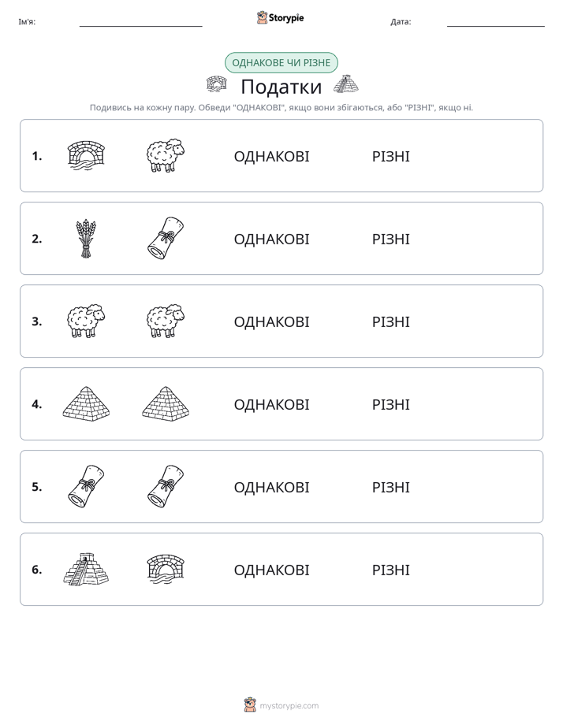Pick РІЗНІ for pair 6
Viewport: 563px width, 728px height.
[x=390, y=570]
